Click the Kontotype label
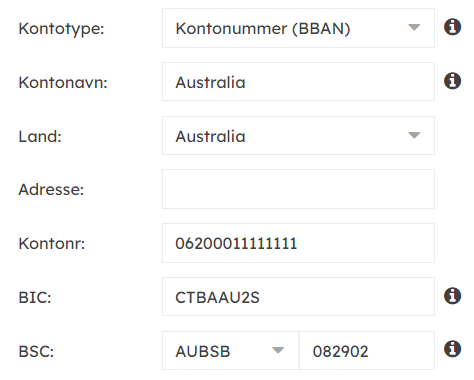Screen dimensions: 474x380 click(61, 29)
